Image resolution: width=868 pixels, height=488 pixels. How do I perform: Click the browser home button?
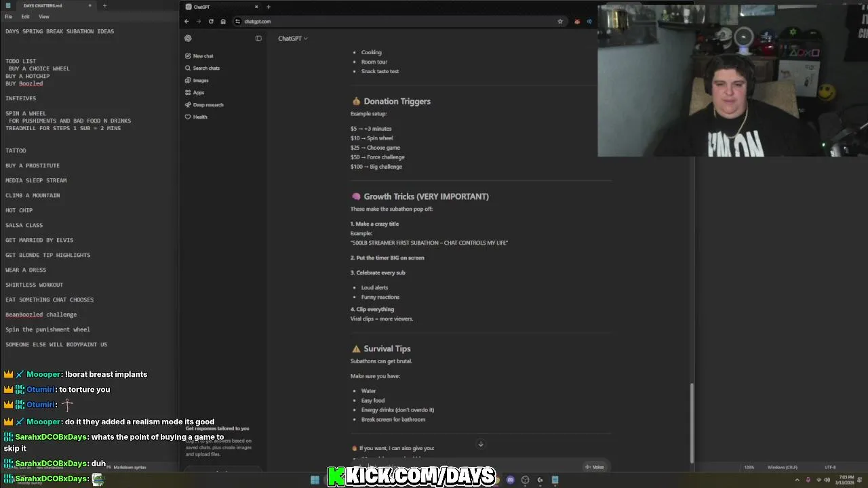click(x=223, y=22)
